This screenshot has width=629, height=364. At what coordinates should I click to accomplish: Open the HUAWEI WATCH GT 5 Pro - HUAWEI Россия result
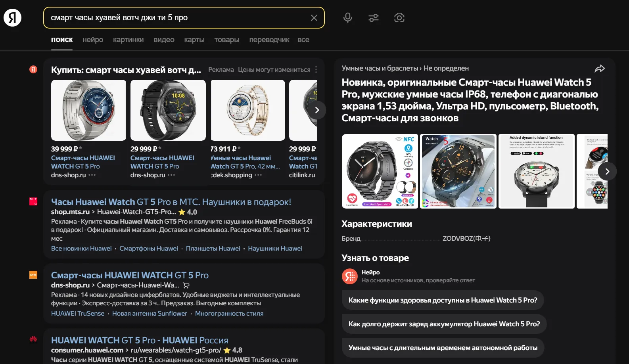(140, 340)
